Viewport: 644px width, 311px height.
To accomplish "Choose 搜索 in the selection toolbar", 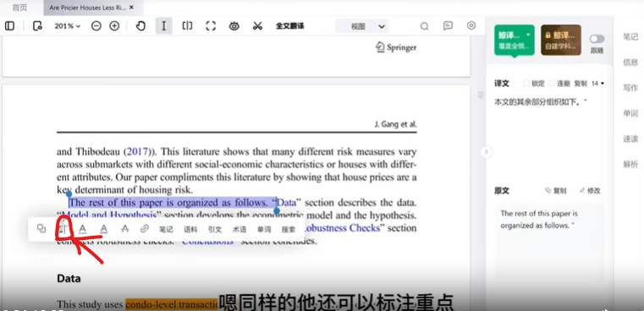I will pos(289,229).
